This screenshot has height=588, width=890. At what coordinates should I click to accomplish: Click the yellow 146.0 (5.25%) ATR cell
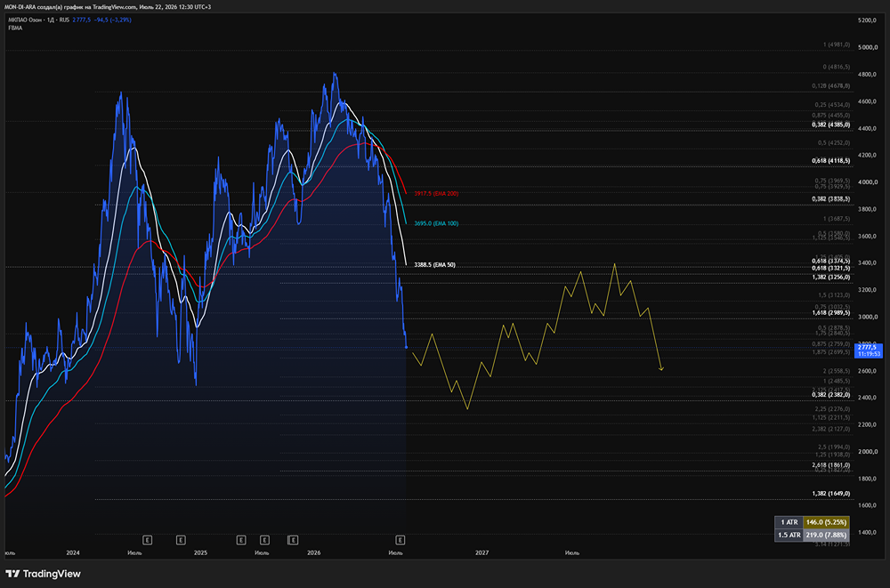(826, 522)
